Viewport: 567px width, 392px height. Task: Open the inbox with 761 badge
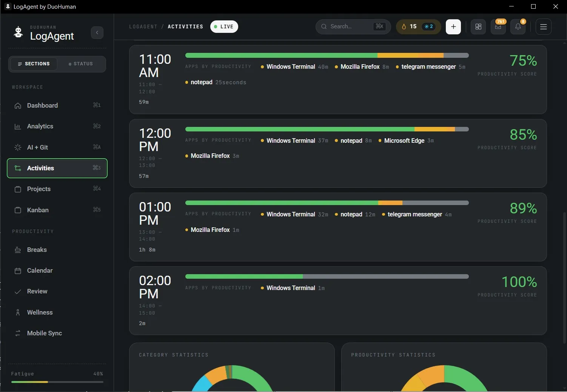tap(498, 26)
